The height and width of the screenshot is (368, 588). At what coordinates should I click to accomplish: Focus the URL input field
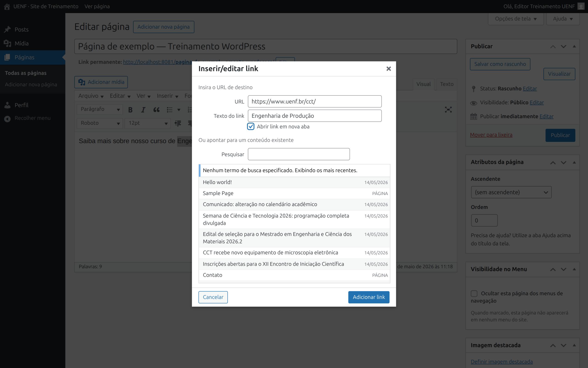[314, 101]
